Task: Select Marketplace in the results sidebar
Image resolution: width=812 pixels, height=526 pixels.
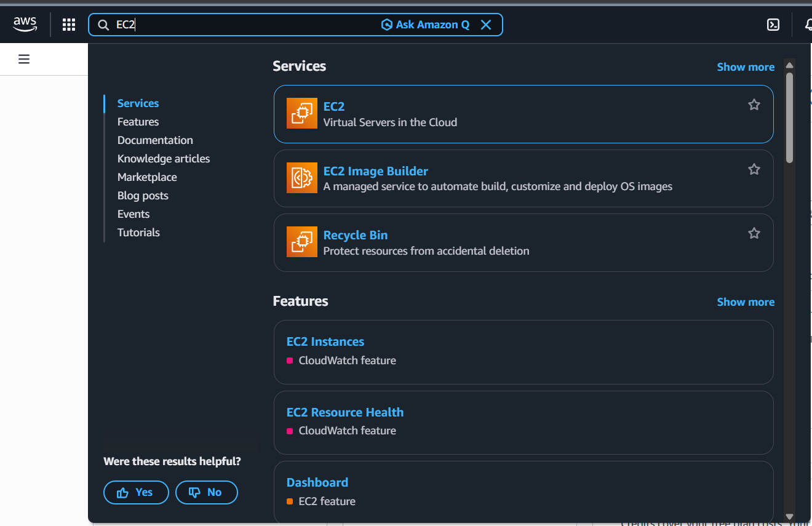Action: pos(147,177)
